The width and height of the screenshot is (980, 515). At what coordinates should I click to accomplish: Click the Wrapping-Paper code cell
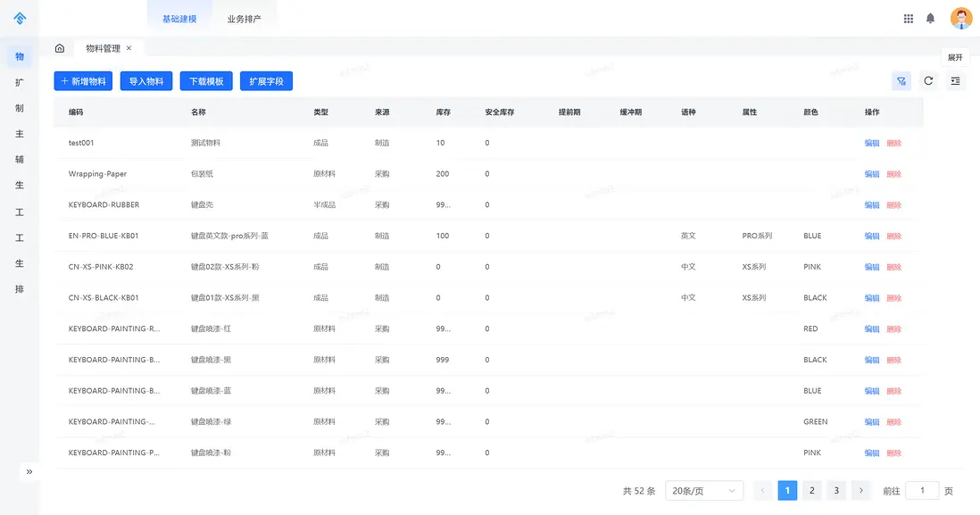[97, 174]
